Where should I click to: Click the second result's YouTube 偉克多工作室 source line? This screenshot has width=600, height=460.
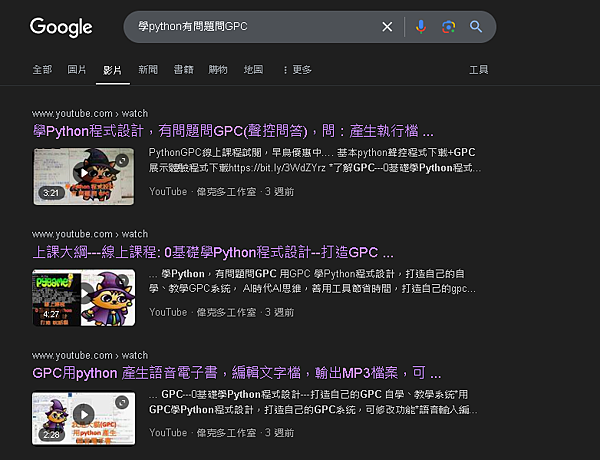pyautogui.click(x=222, y=312)
